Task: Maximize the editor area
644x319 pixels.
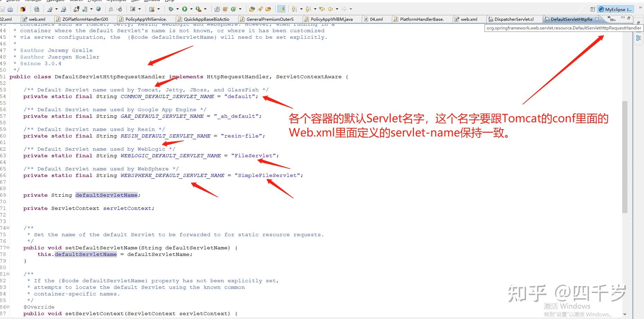Action: click(x=629, y=18)
